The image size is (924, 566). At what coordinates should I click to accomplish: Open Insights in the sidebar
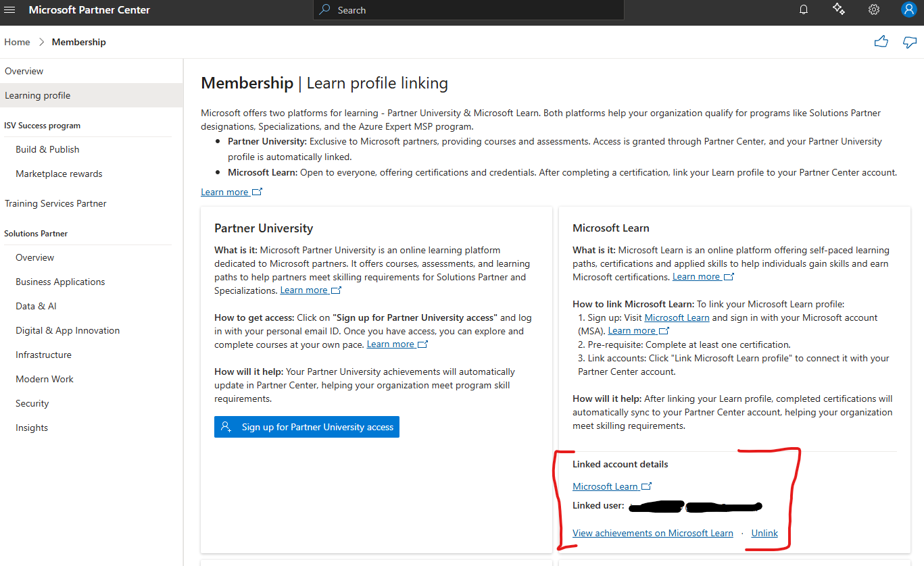point(32,428)
